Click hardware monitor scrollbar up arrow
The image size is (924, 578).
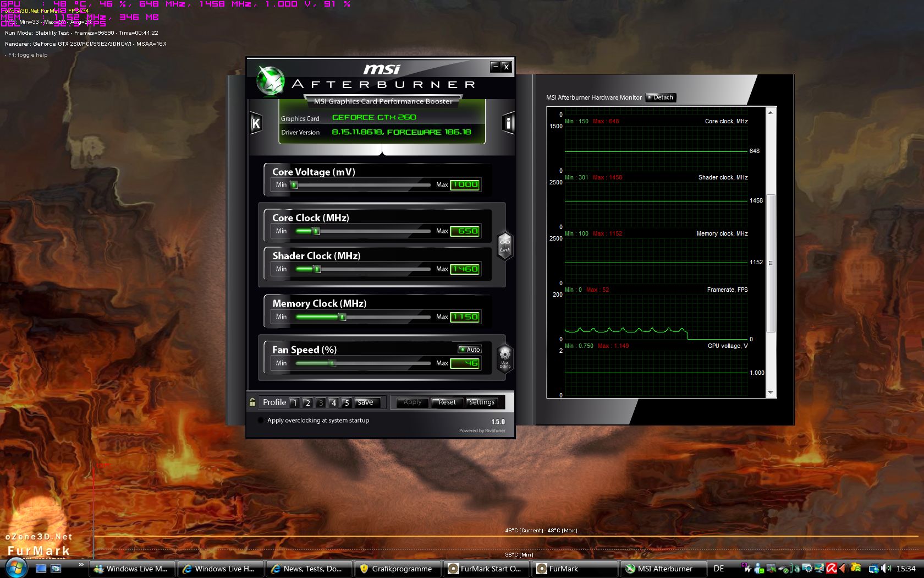pos(771,112)
